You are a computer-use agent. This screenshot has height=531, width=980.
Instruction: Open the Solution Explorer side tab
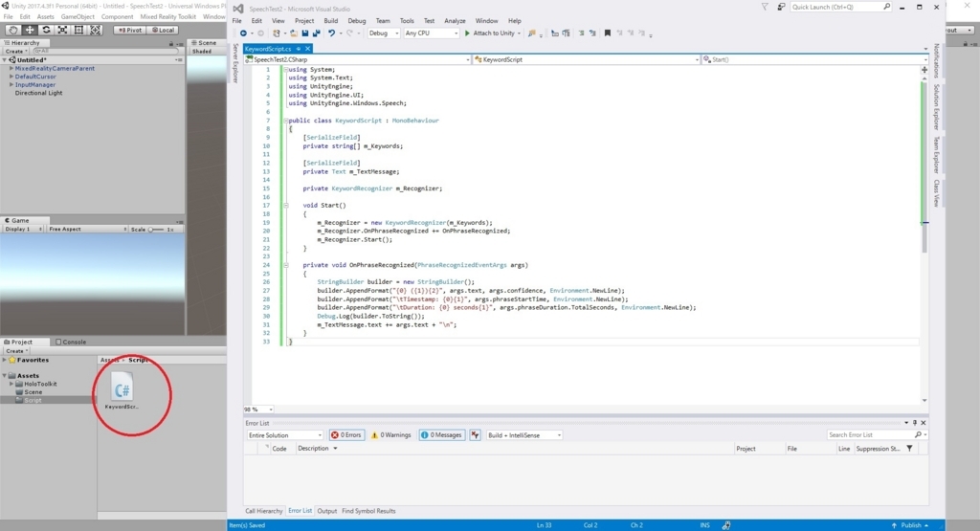click(936, 106)
